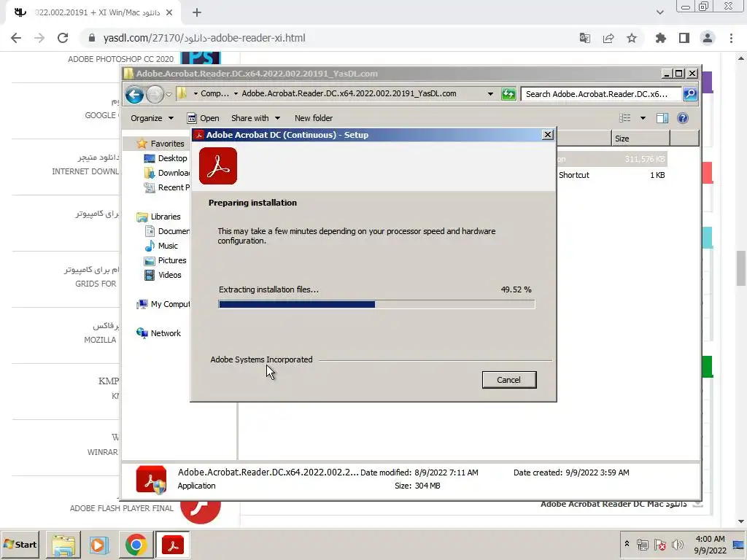Viewport: 747px width, 560px height.
Task: Select Libraries in navigation pane
Action: point(158,217)
